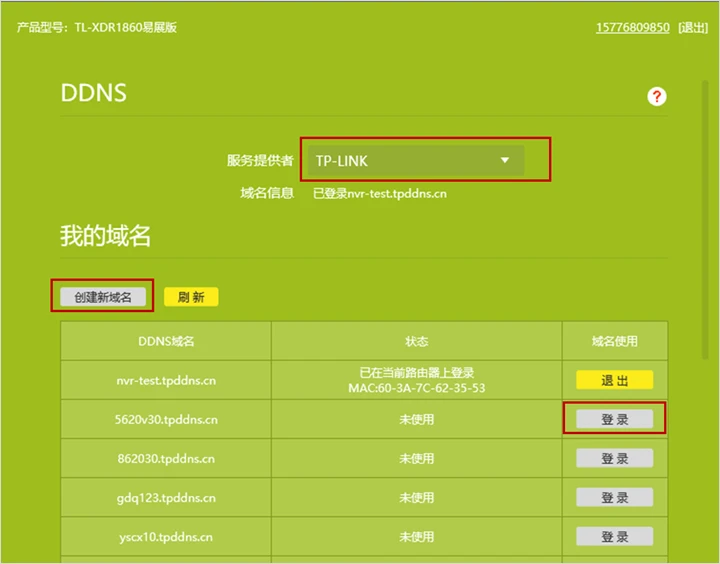Click the 服务提供者 label
Viewport: 720px width, 564px height.
coord(260,160)
